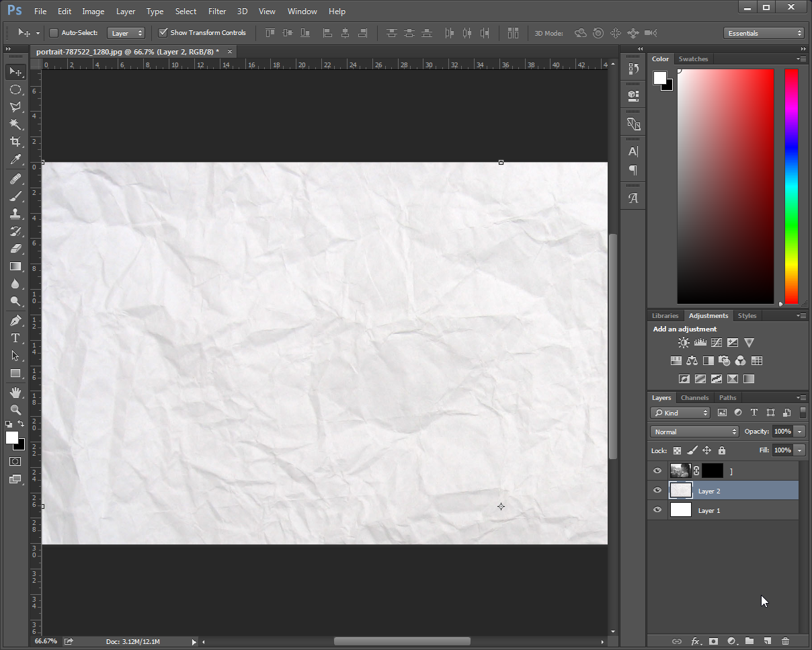Image resolution: width=812 pixels, height=650 pixels.
Task: Switch to the Paths tab
Action: coord(727,397)
